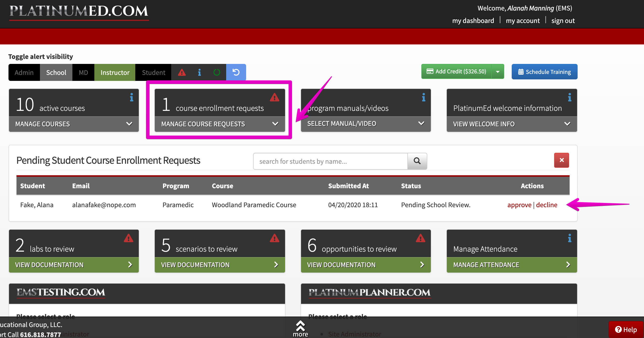Click info icon on active courses card
Viewport: 644px width, 338px height.
132,97
